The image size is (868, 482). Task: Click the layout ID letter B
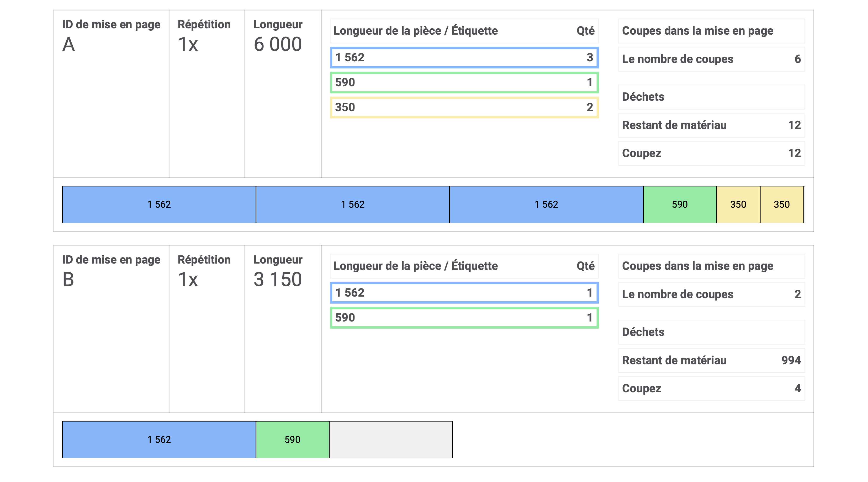click(68, 280)
